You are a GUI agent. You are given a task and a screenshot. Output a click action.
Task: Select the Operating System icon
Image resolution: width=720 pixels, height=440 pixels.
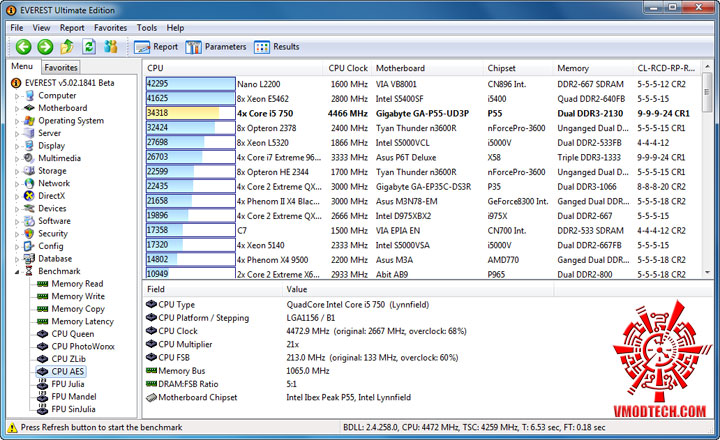[29, 120]
